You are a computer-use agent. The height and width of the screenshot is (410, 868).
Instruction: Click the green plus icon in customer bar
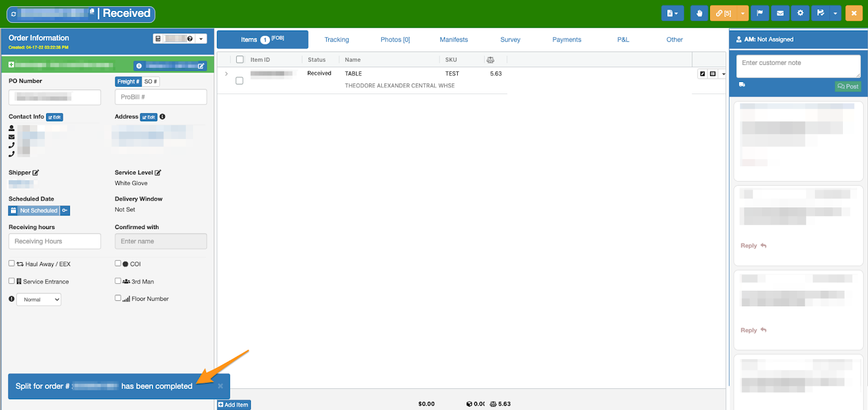click(12, 65)
